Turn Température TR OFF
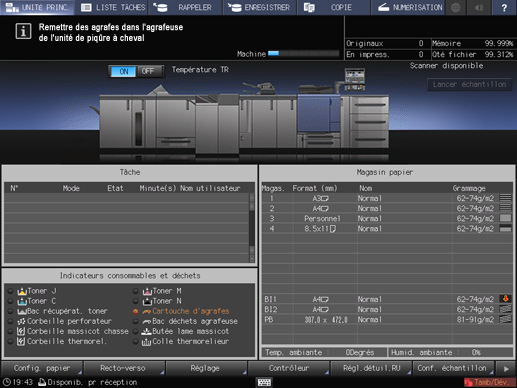This screenshot has width=517, height=388. (149, 71)
